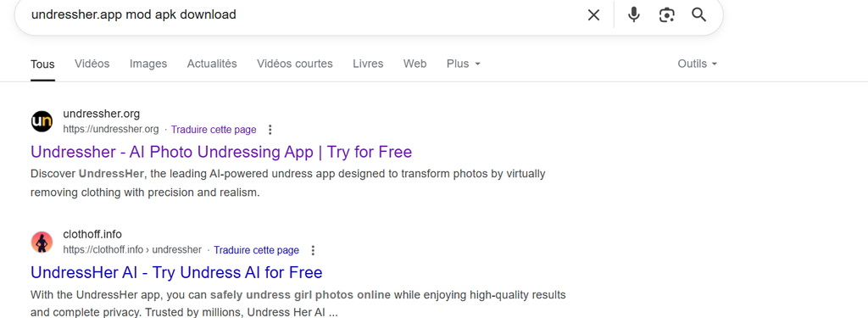Click the clothoff.info site name
The width and height of the screenshot is (868, 318).
[x=92, y=234]
